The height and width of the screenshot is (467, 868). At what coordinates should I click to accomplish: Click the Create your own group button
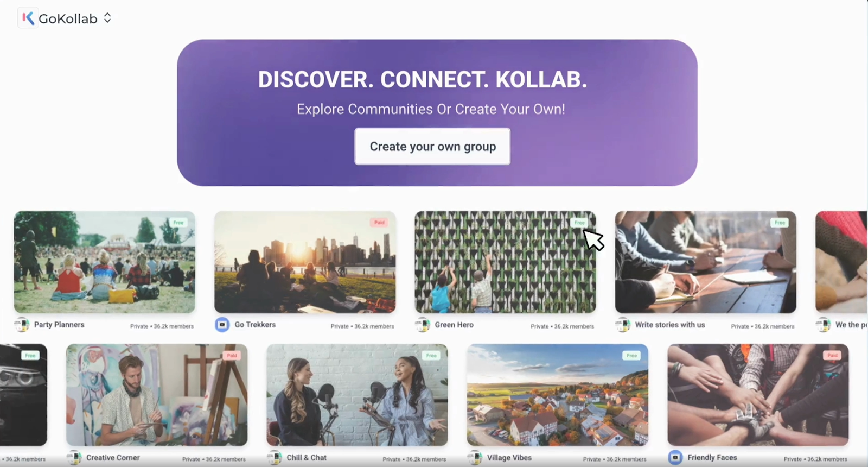[432, 146]
